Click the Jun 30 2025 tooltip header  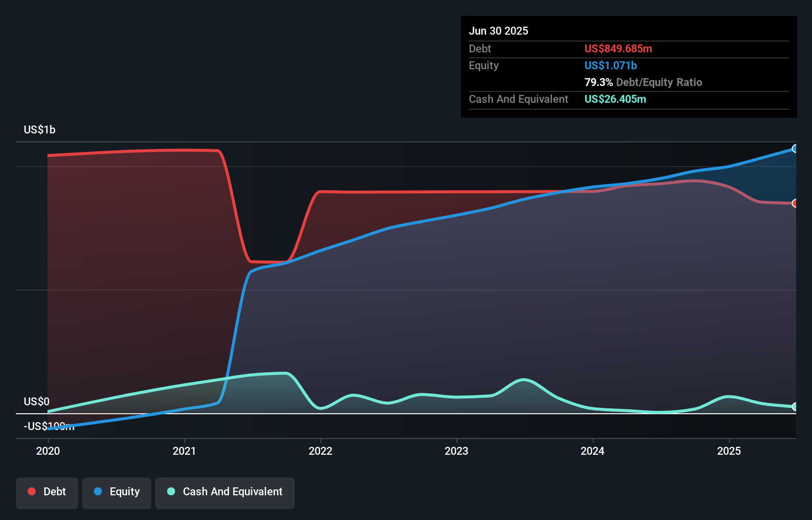498,30
